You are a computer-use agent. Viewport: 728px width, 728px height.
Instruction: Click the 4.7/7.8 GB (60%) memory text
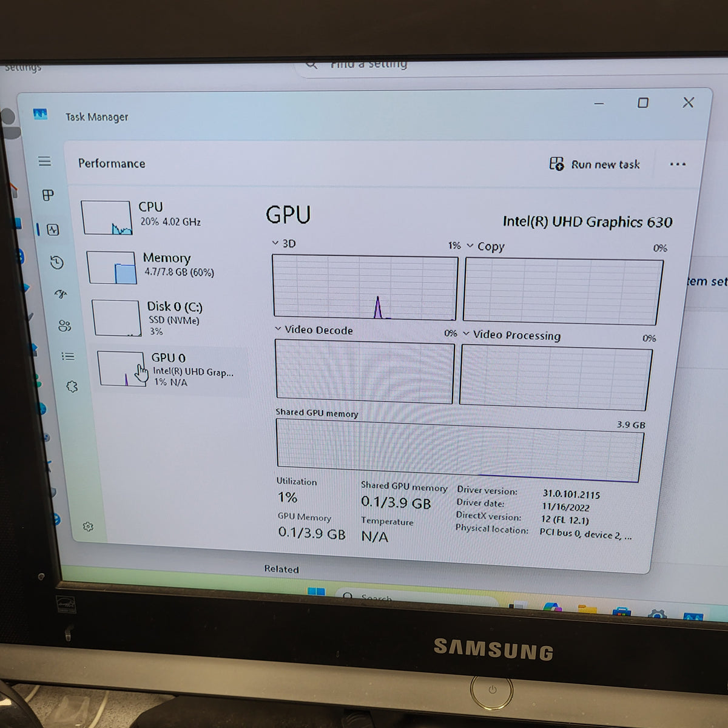click(x=179, y=272)
